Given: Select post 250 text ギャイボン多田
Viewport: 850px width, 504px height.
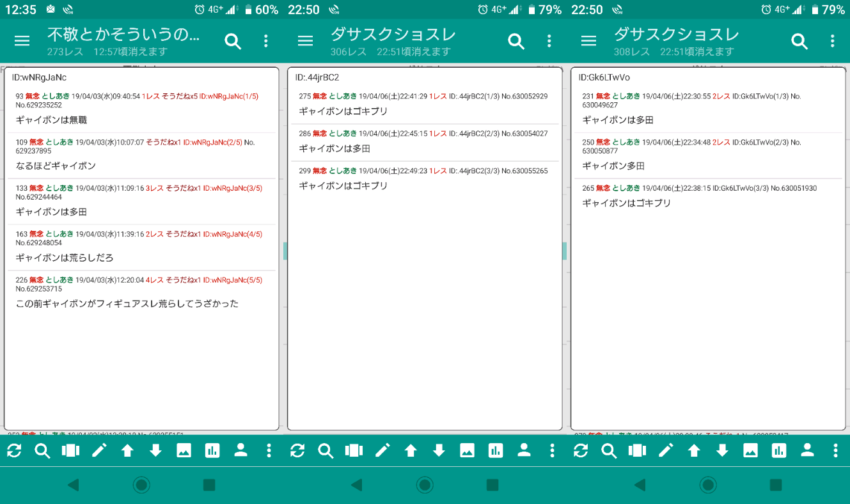Looking at the screenshot, I should 613,166.
